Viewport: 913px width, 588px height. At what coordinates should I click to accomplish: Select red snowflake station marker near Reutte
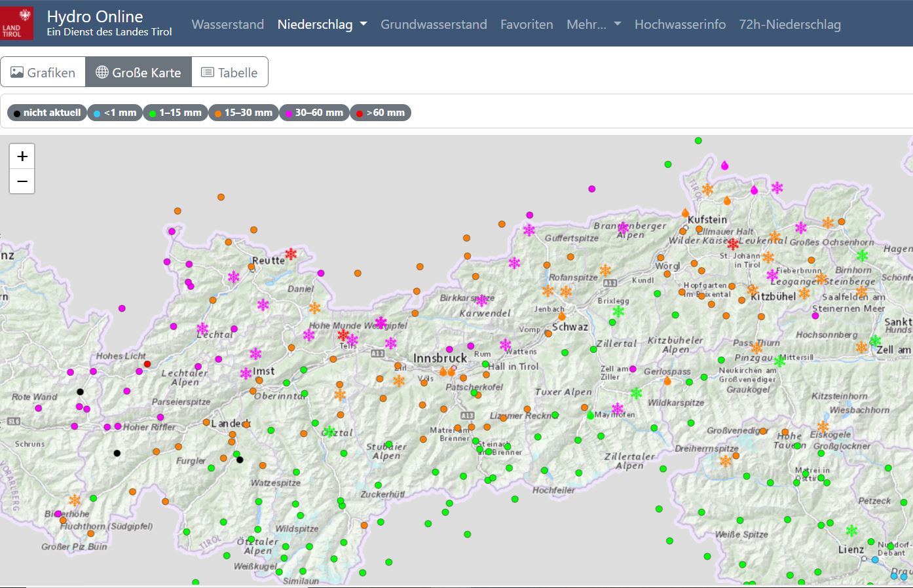coord(291,253)
